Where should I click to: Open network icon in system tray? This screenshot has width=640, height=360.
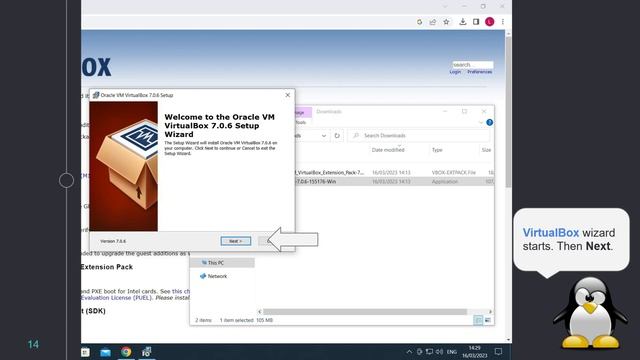429,351
